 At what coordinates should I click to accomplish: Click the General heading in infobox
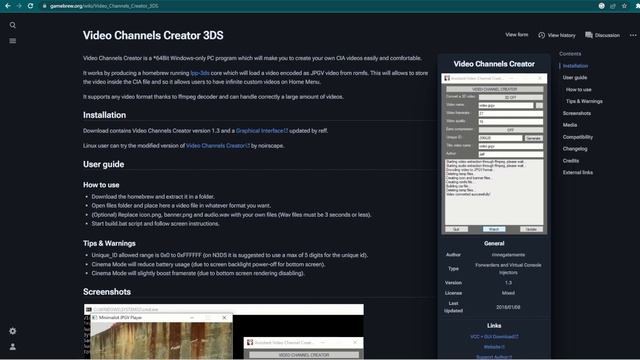coord(494,243)
